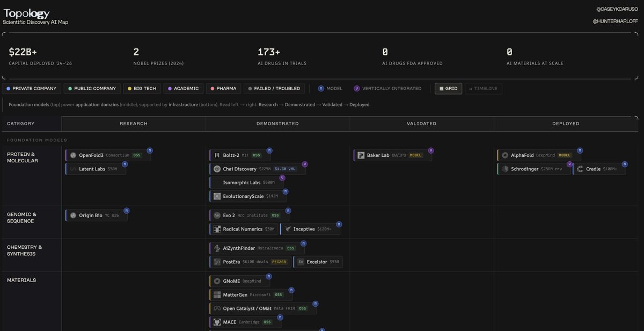
Task: Switch to Grid view
Action: tap(448, 89)
